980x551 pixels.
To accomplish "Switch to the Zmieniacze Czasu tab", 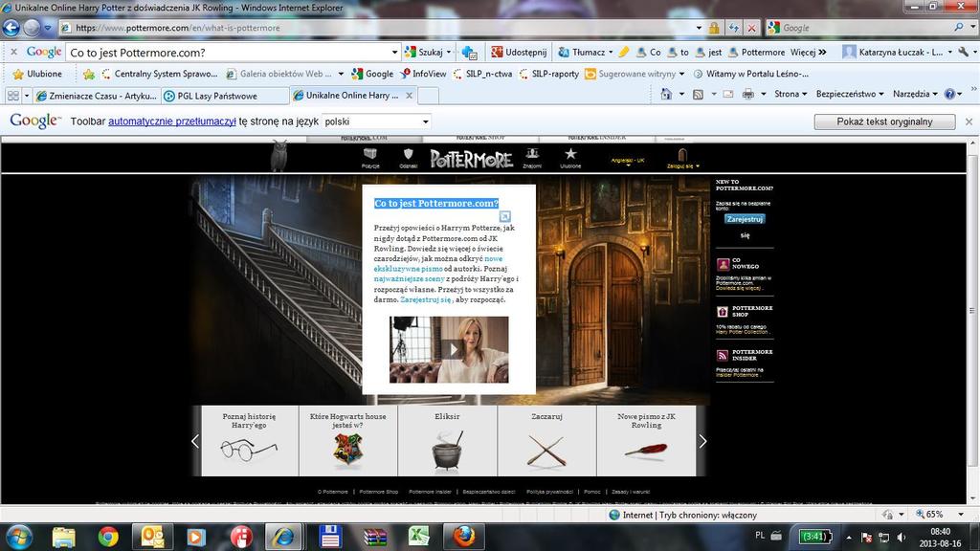I will point(97,96).
